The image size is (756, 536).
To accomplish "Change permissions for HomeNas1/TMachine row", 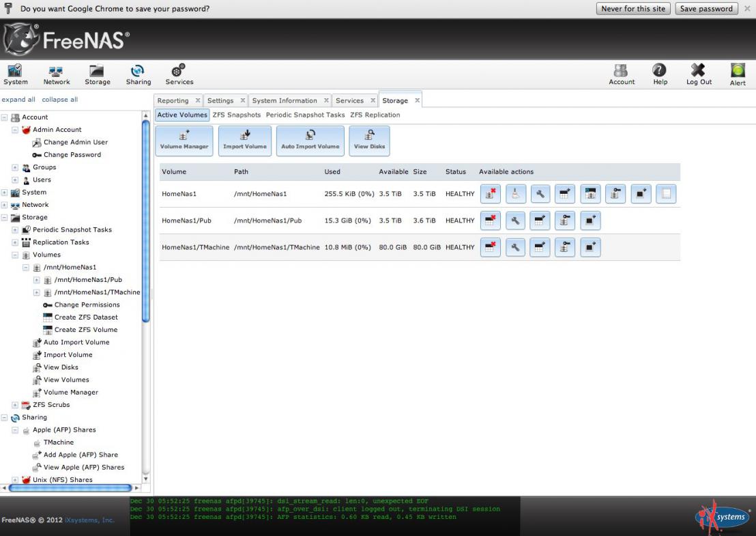I will coord(564,247).
